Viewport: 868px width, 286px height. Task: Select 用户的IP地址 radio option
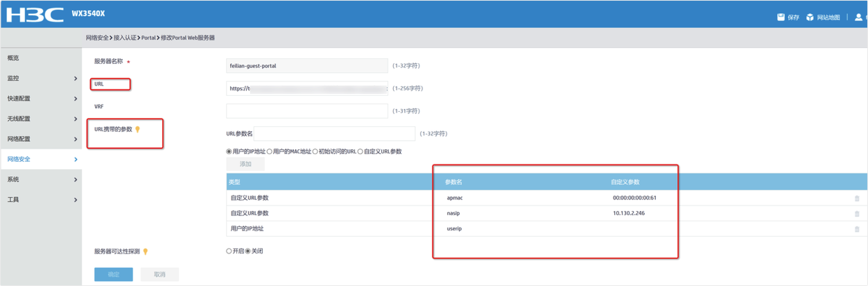229,152
